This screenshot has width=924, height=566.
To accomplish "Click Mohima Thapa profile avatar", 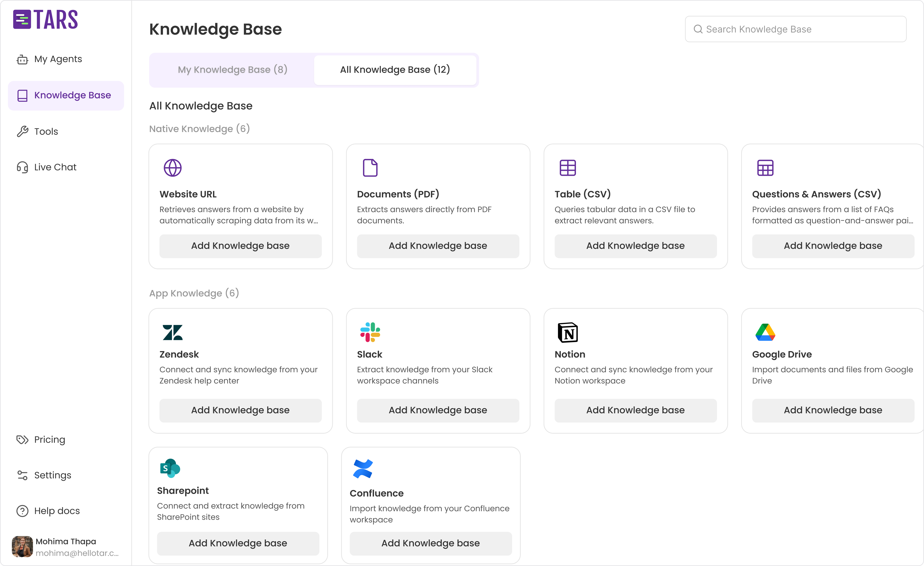I will (22, 547).
